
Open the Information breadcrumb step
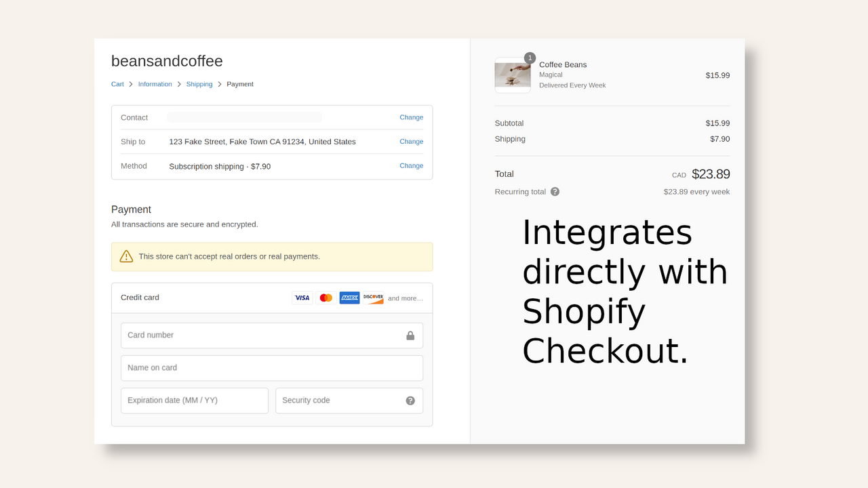coord(155,84)
